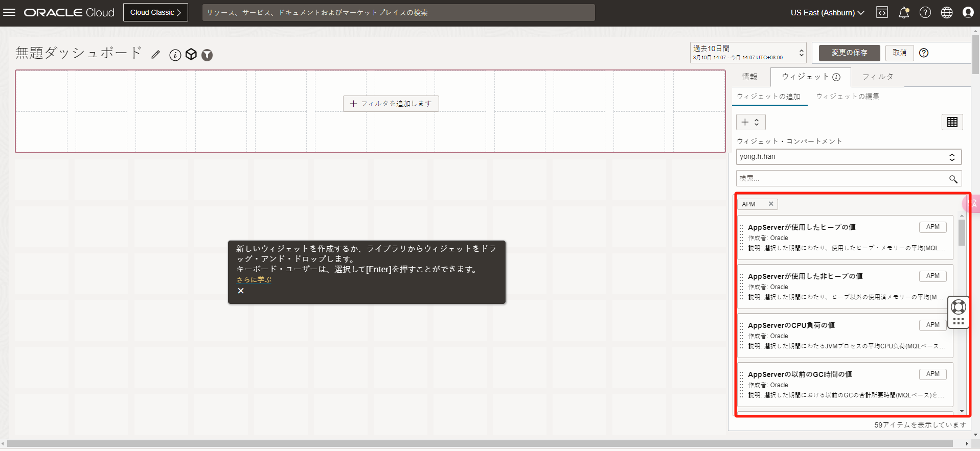
Task: Remove the APM filter tag
Action: pos(771,204)
